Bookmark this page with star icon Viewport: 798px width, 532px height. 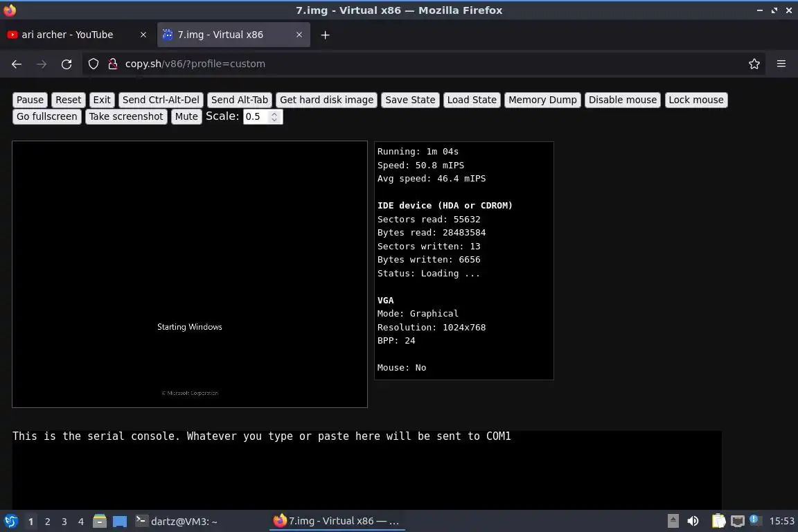pyautogui.click(x=754, y=64)
